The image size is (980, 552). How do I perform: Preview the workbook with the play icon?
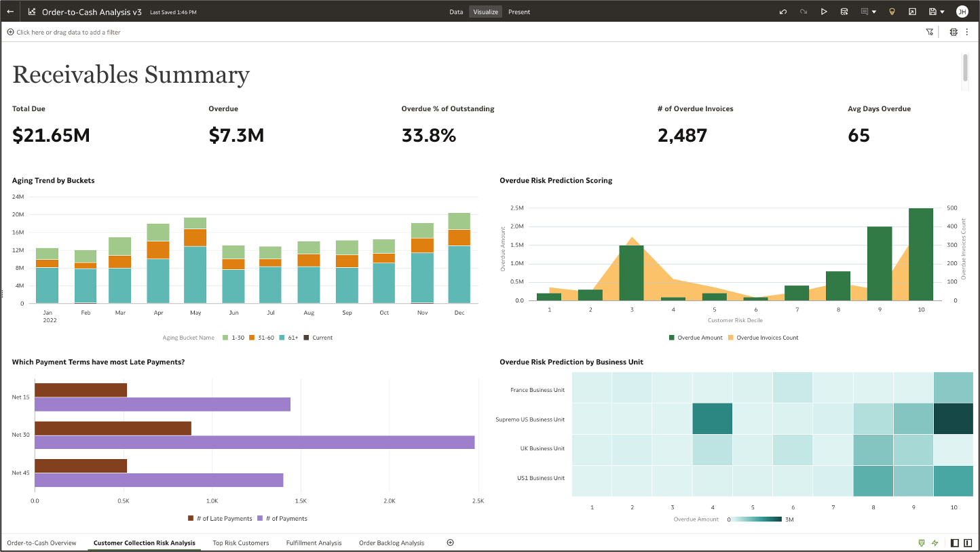[824, 12]
